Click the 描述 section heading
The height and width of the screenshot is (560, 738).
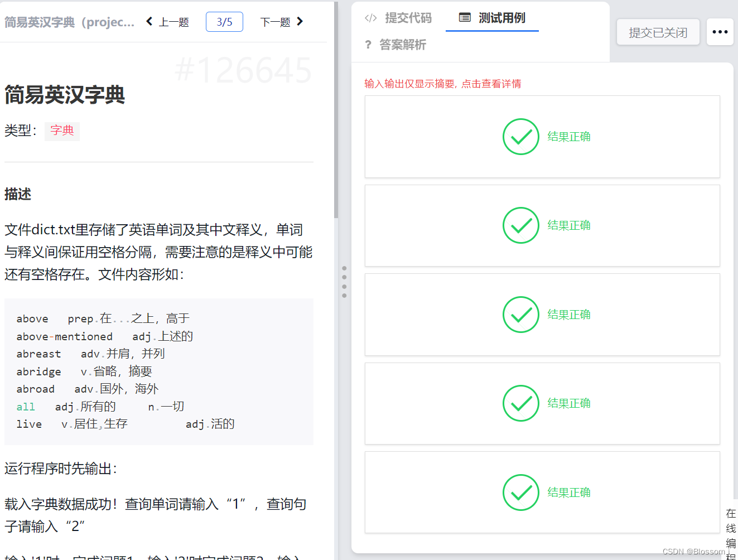pyautogui.click(x=18, y=194)
